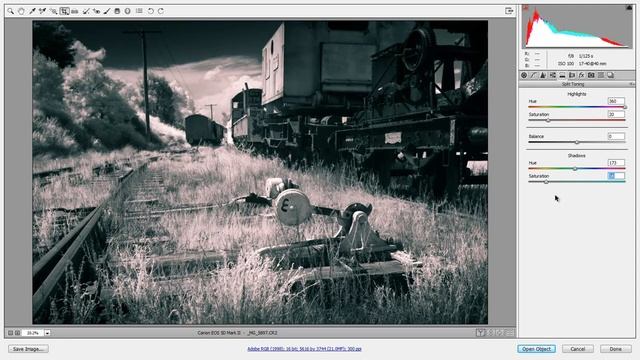Image resolution: width=640 pixels, height=360 pixels.
Task: Select the Straighten tool
Action: (x=75, y=11)
